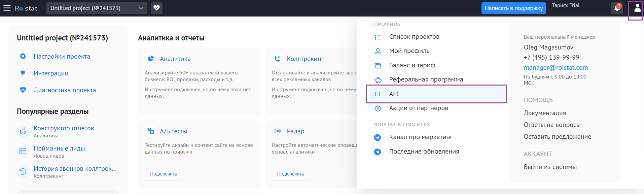Image resolution: width=644 pixels, height=194 pixels.
Task: Click the gear icon for project settings
Action: click(x=23, y=56)
